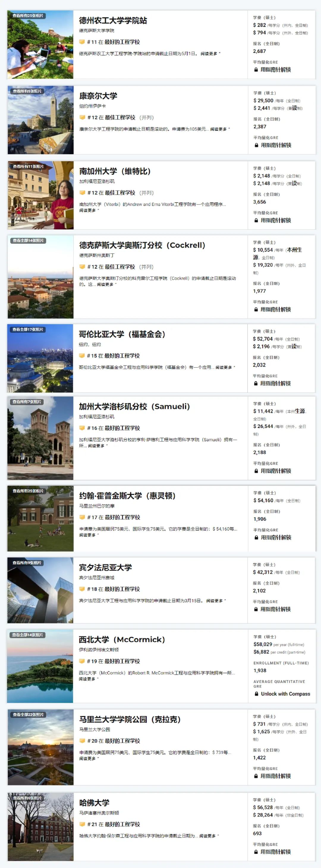Click the #11 ranking badge icon
Image resolution: width=321 pixels, height=868 pixels.
point(82,42)
